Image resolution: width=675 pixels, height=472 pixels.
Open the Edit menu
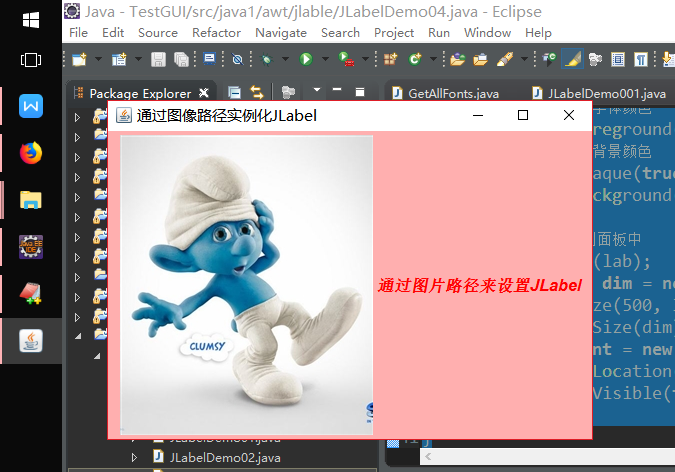pos(113,33)
